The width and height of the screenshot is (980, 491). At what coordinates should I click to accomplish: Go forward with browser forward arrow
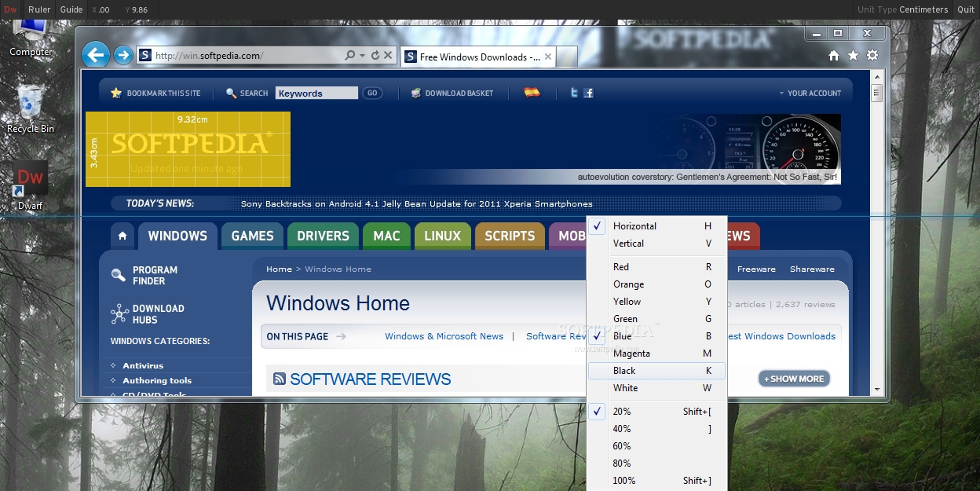click(122, 55)
